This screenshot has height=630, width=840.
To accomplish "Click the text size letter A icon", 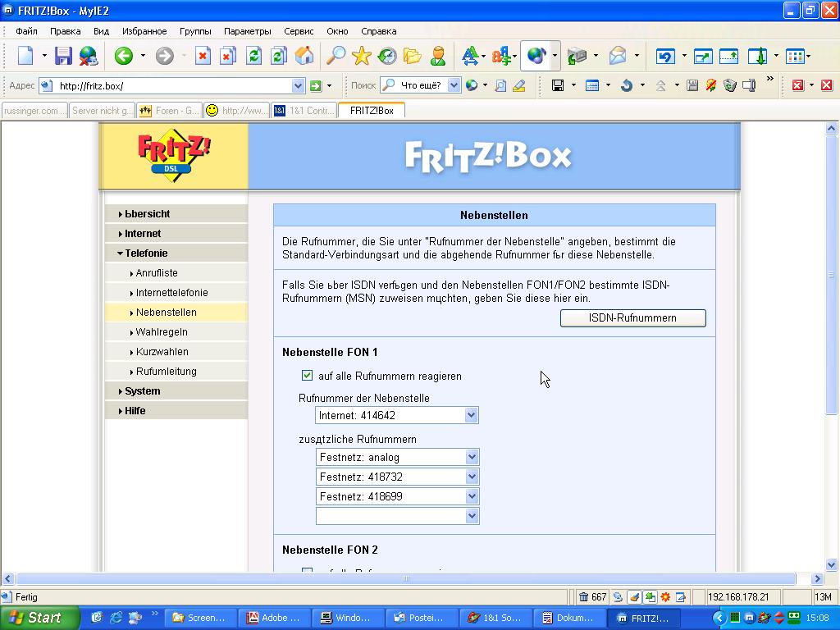I will 470,56.
